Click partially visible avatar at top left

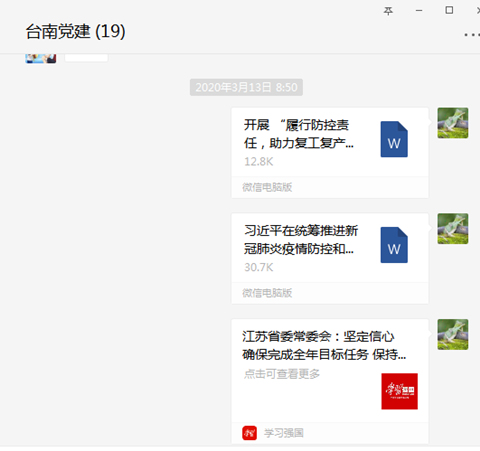41,58
